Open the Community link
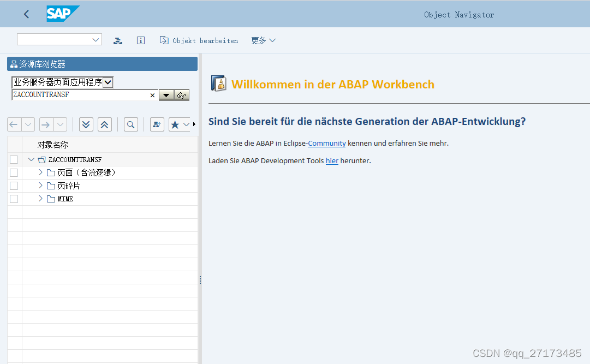The height and width of the screenshot is (364, 590). click(x=326, y=144)
